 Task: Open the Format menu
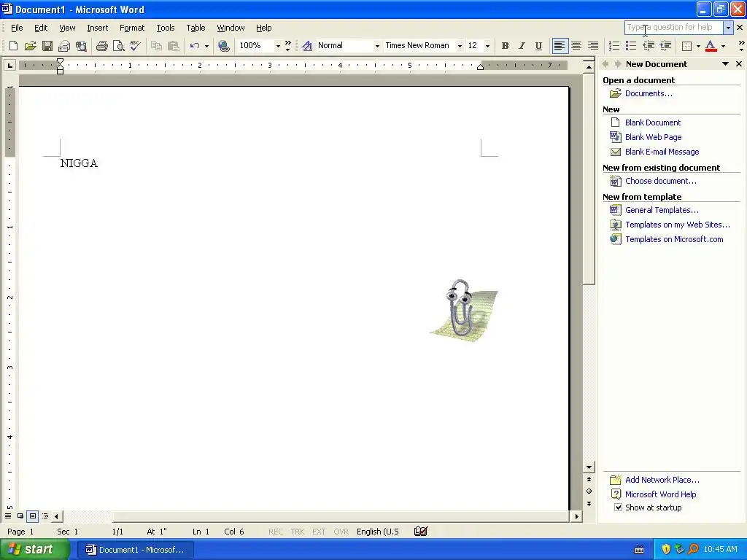[x=132, y=28]
